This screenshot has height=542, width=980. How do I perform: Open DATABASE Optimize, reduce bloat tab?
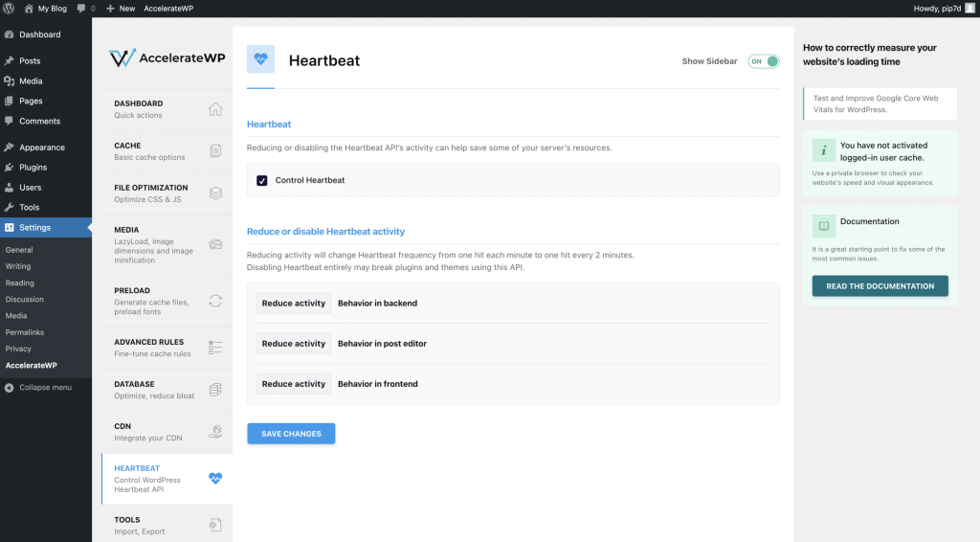(x=167, y=390)
